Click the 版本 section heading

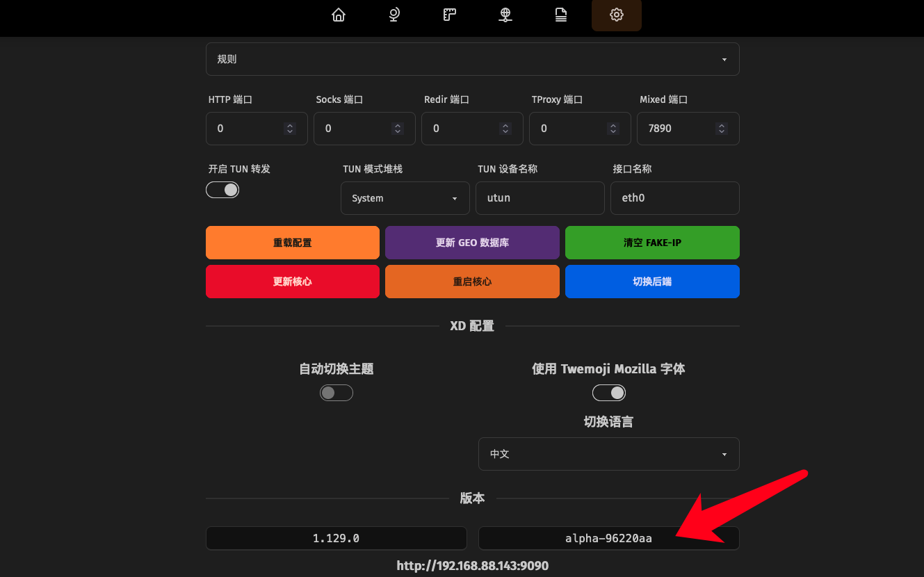[x=472, y=498]
